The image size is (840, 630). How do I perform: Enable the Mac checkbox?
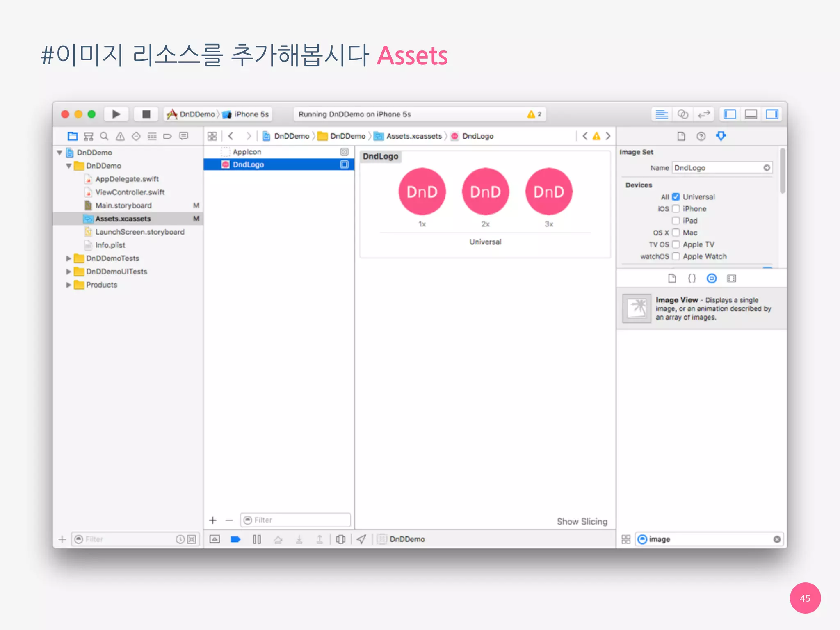pos(676,233)
